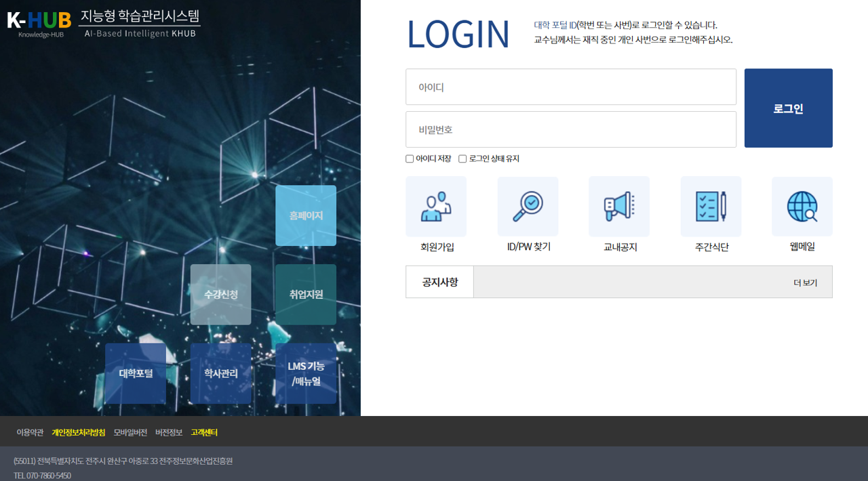This screenshot has width=868, height=481.
Task: Visit the 고객센터 footer link
Action: click(205, 432)
